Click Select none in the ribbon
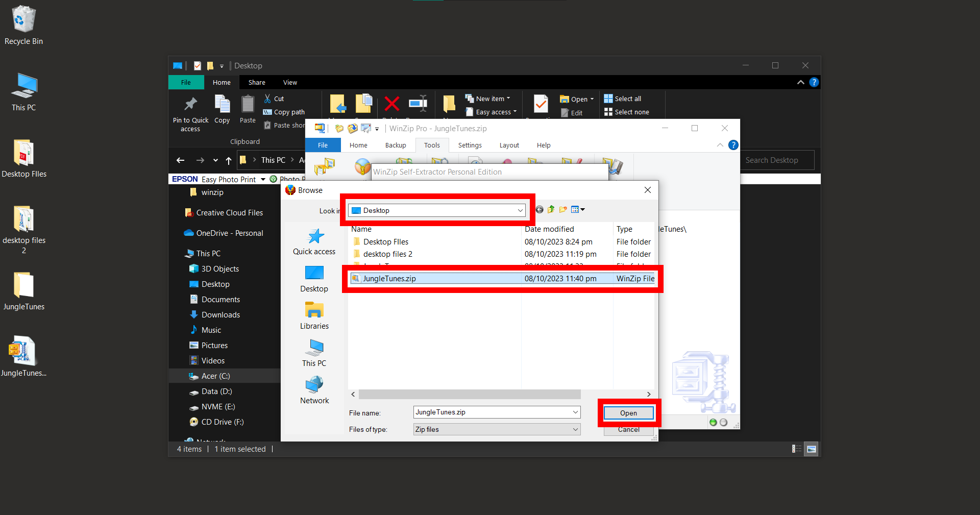The width and height of the screenshot is (980, 515). (627, 112)
